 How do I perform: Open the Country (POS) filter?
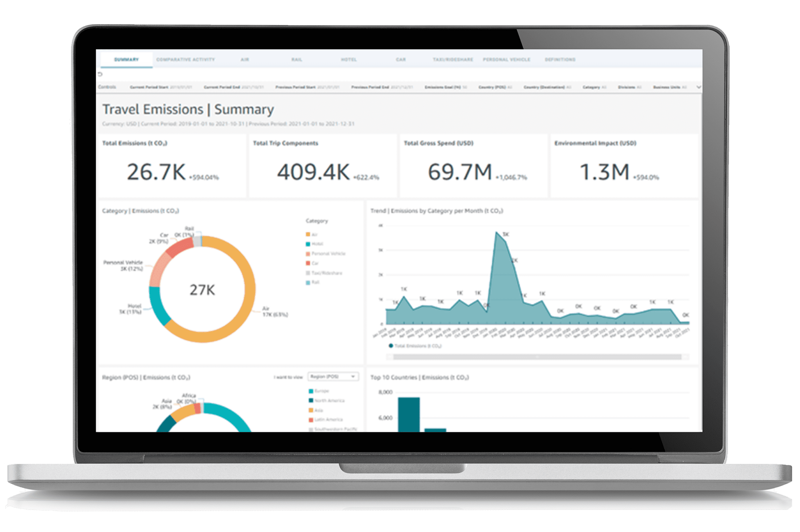(x=495, y=87)
